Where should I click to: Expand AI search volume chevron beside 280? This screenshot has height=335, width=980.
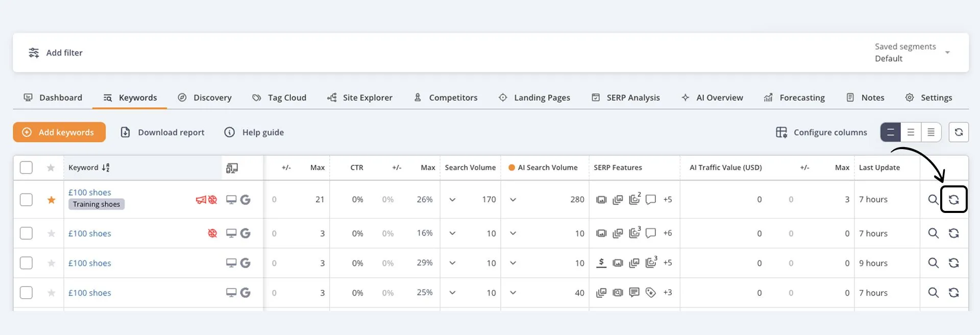pos(513,200)
